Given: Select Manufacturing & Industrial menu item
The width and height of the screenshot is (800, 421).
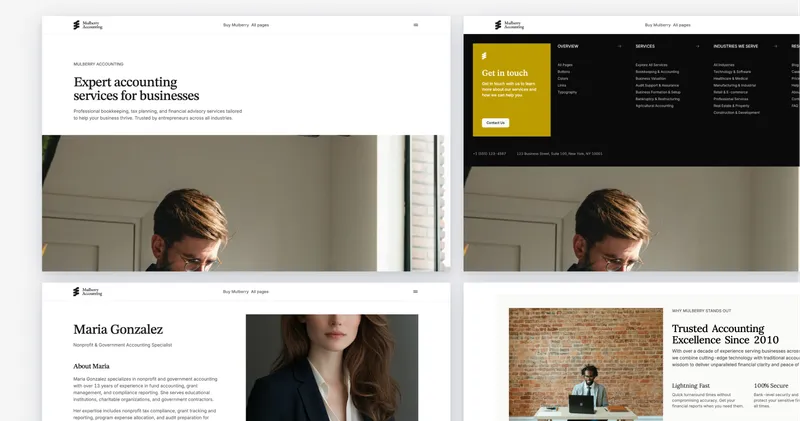Looking at the screenshot, I should (x=735, y=85).
